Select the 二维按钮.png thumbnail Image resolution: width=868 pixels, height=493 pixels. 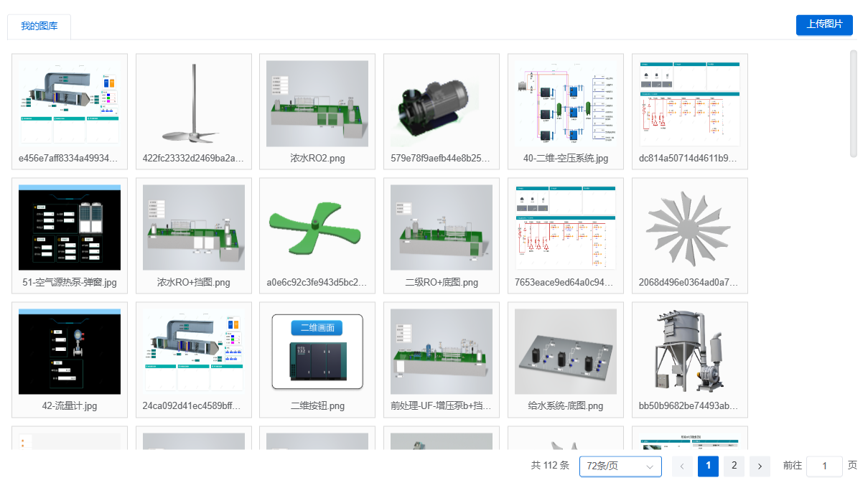(317, 352)
